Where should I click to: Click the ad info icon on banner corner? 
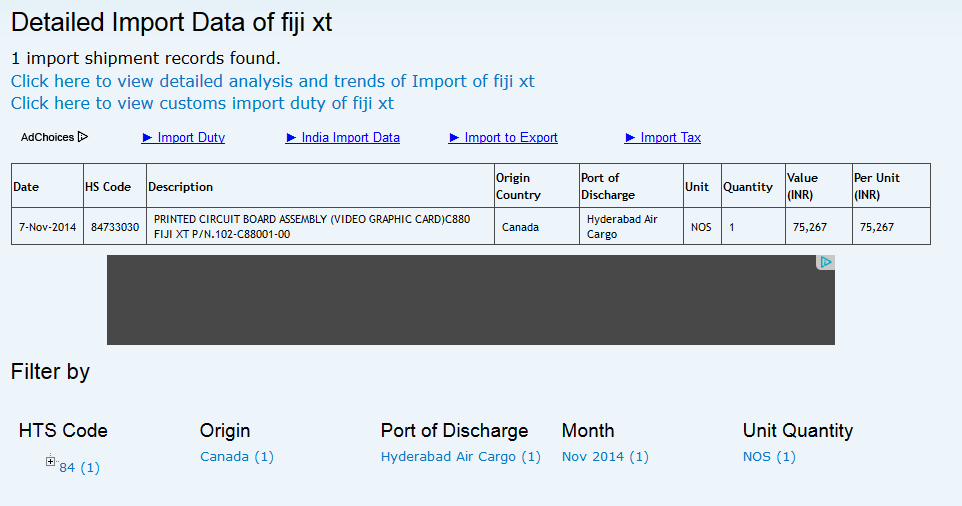[825, 262]
